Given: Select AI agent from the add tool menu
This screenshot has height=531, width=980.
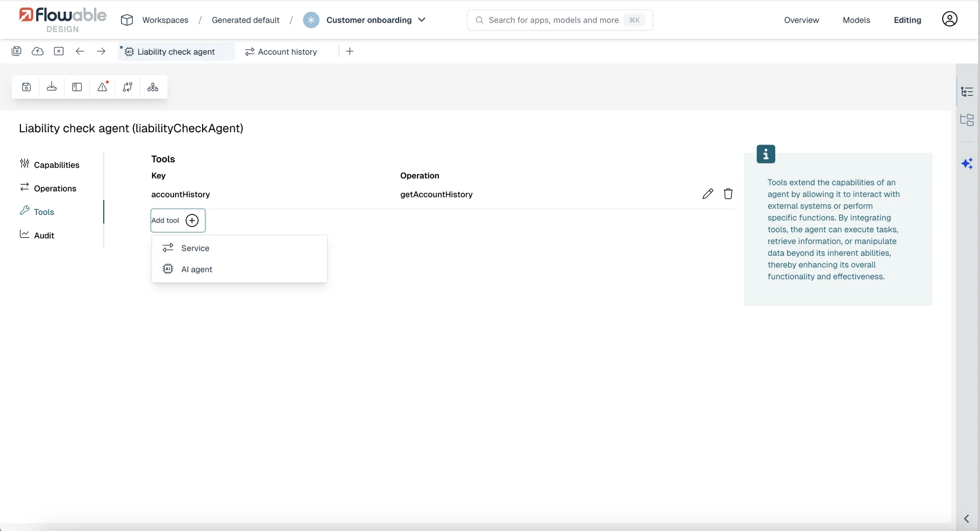Looking at the screenshot, I should click(239, 269).
